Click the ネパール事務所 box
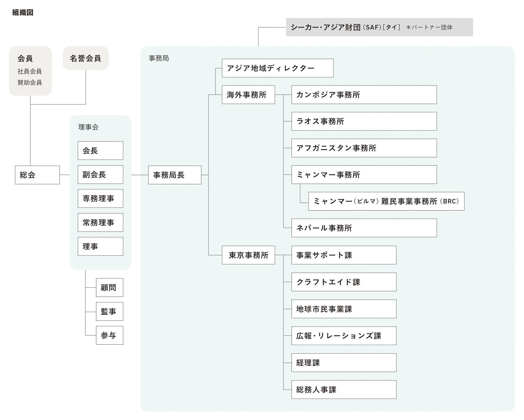 pos(364,228)
